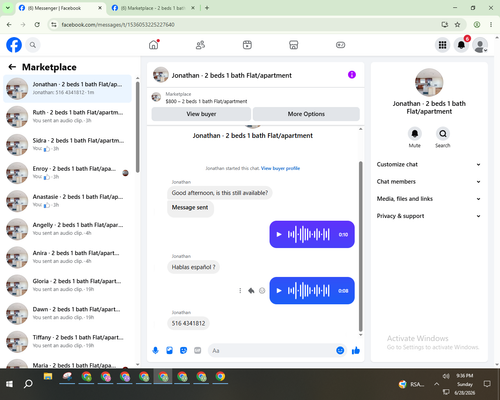Open the Facebook home logo
Screen dimensions: 500x400
tap(14, 45)
